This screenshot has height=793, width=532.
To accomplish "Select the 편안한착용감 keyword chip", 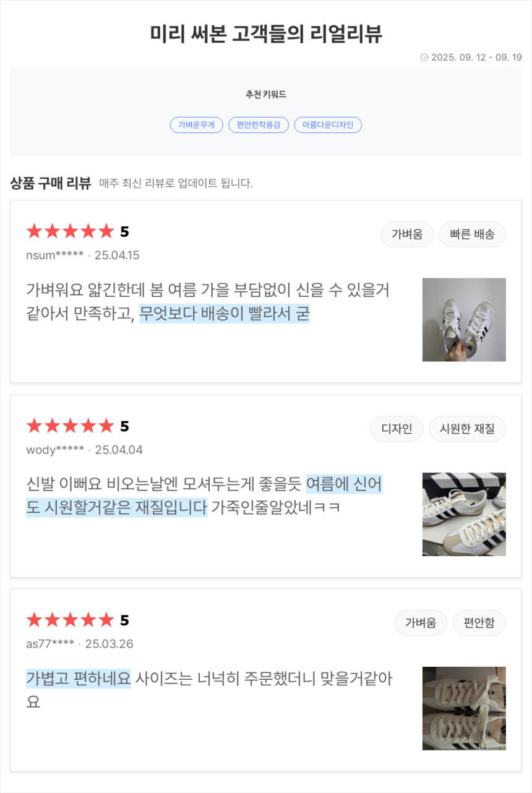I will point(259,125).
